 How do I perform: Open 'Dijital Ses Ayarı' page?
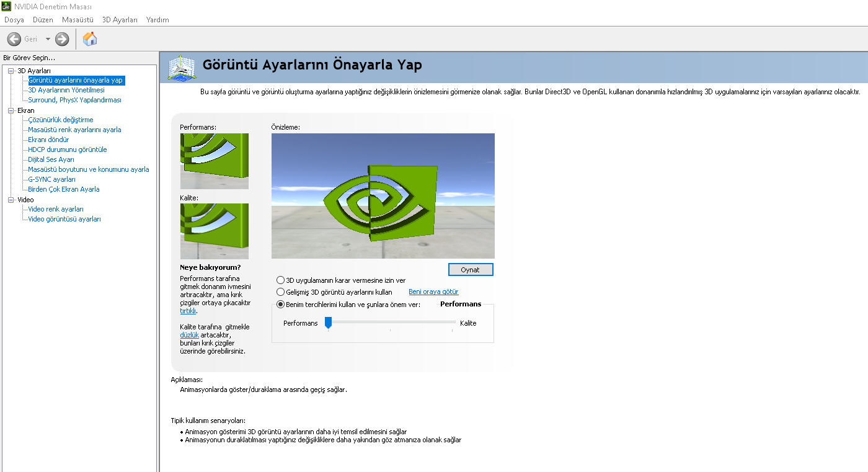point(51,159)
